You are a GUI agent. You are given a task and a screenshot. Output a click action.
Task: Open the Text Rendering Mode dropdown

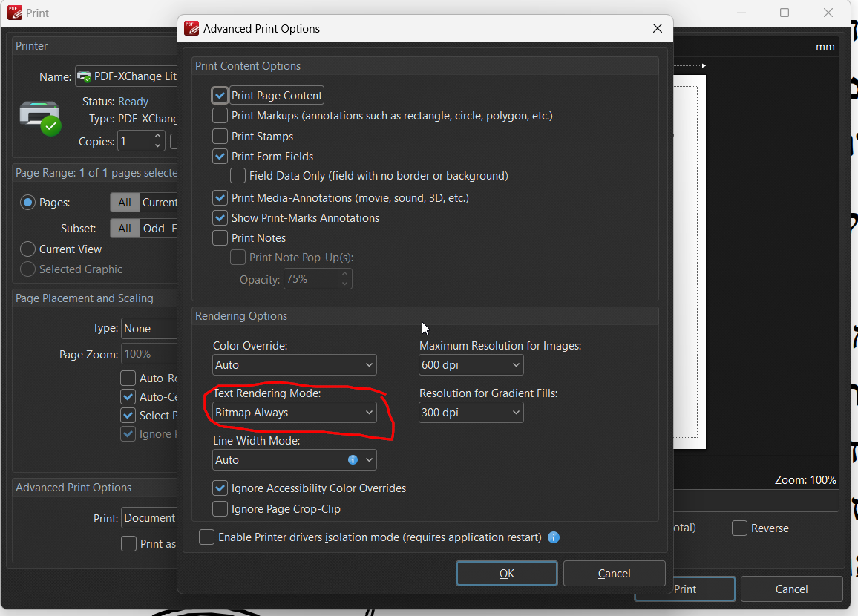[x=295, y=413]
